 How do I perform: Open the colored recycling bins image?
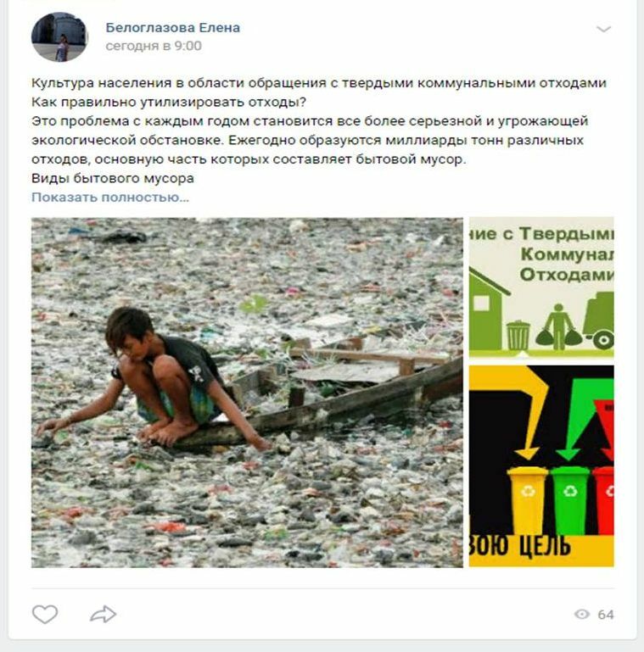pyautogui.click(x=541, y=465)
